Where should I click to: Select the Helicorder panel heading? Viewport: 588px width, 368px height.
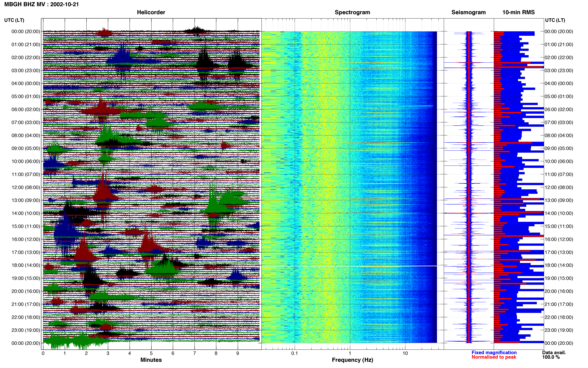click(151, 12)
